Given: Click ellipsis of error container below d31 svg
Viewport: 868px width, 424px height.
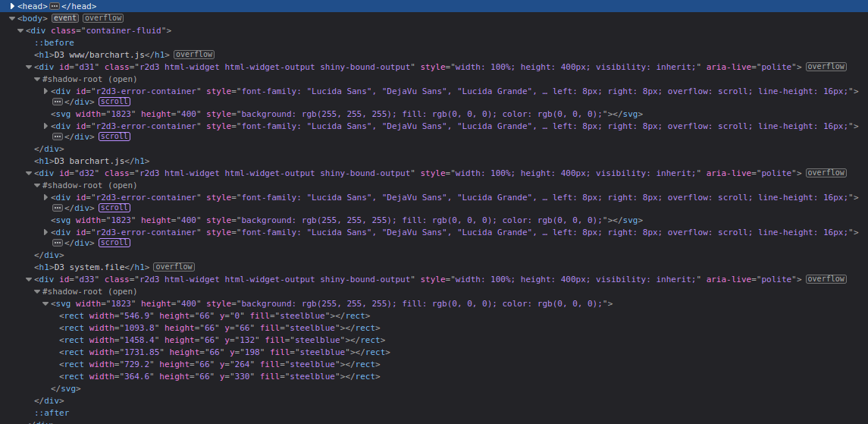Looking at the screenshot, I should [x=57, y=137].
